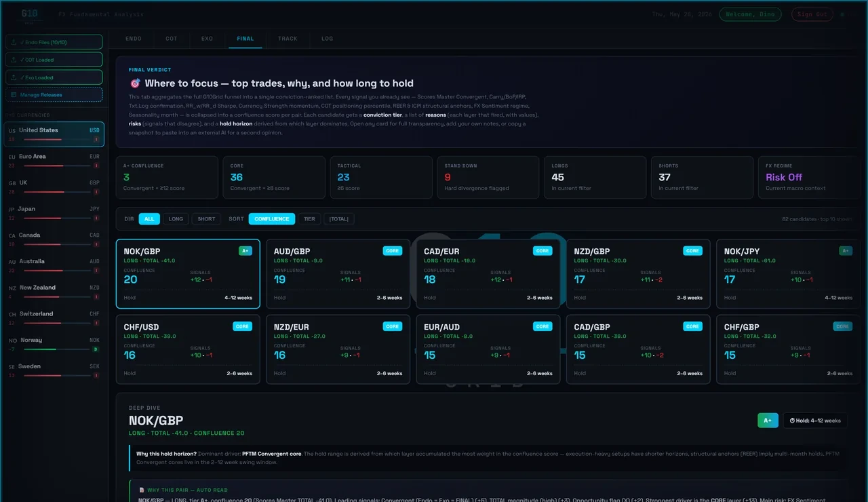Click the '82 candidates · top 10 shown' text

817,219
